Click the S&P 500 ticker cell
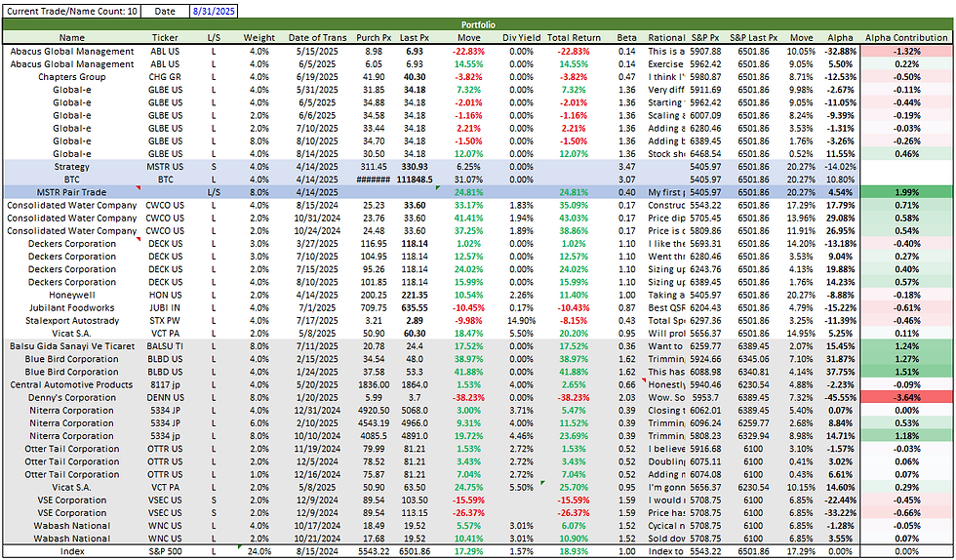This screenshot has height=560, width=956. (165, 551)
